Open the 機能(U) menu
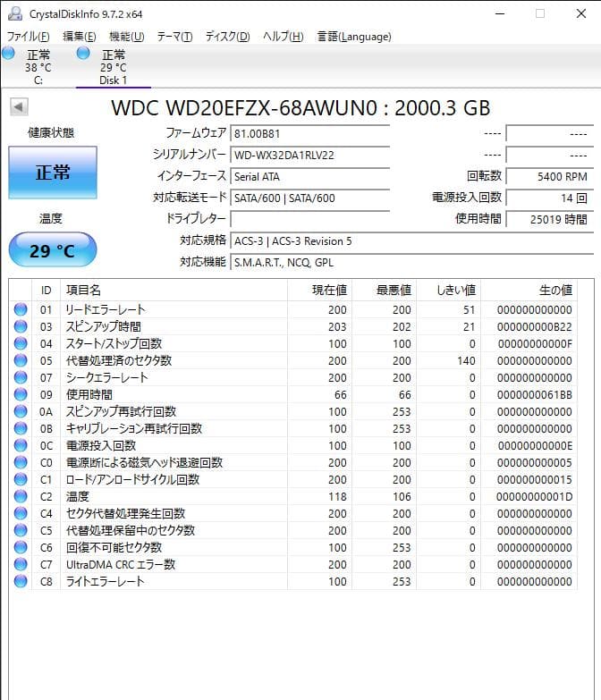This screenshot has width=601, height=700. coord(127,36)
